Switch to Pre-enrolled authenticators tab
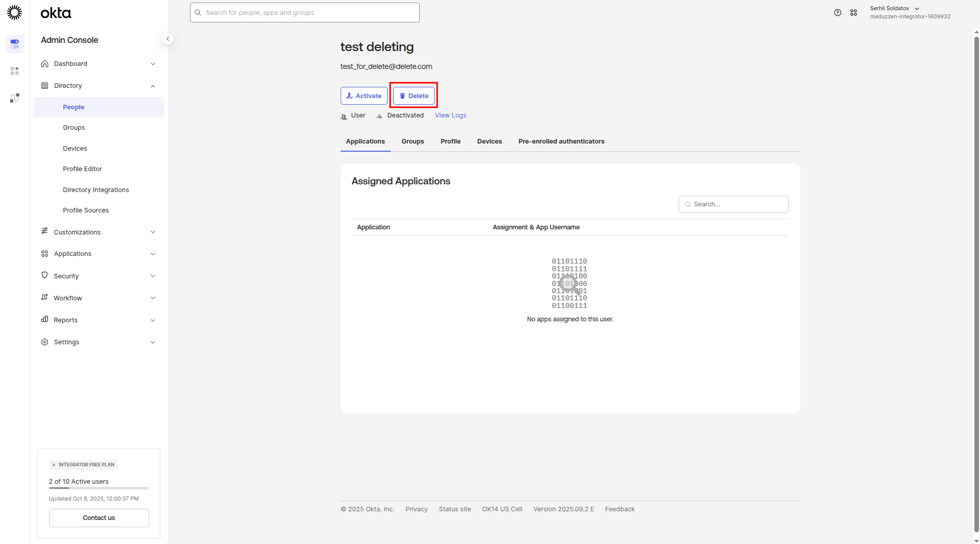This screenshot has width=980, height=544. [561, 141]
